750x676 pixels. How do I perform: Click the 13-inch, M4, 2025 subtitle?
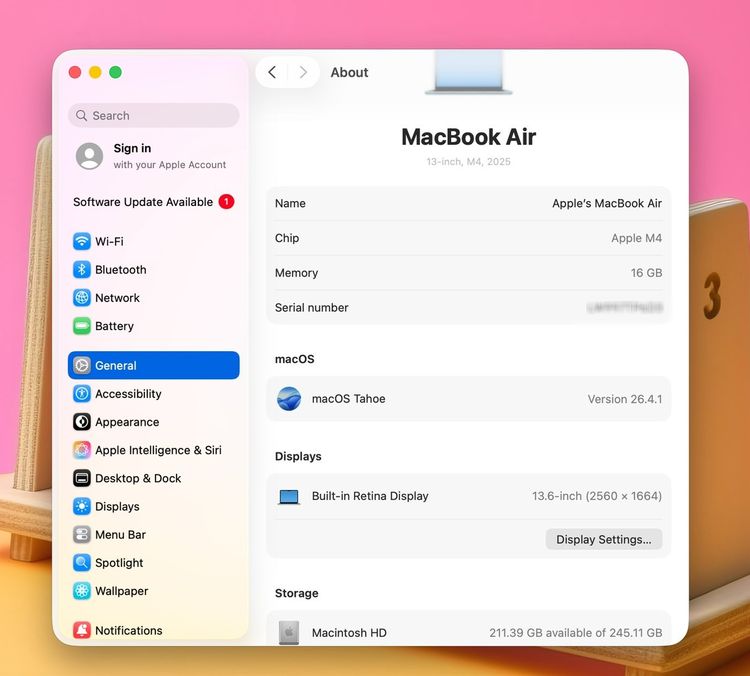(x=468, y=162)
